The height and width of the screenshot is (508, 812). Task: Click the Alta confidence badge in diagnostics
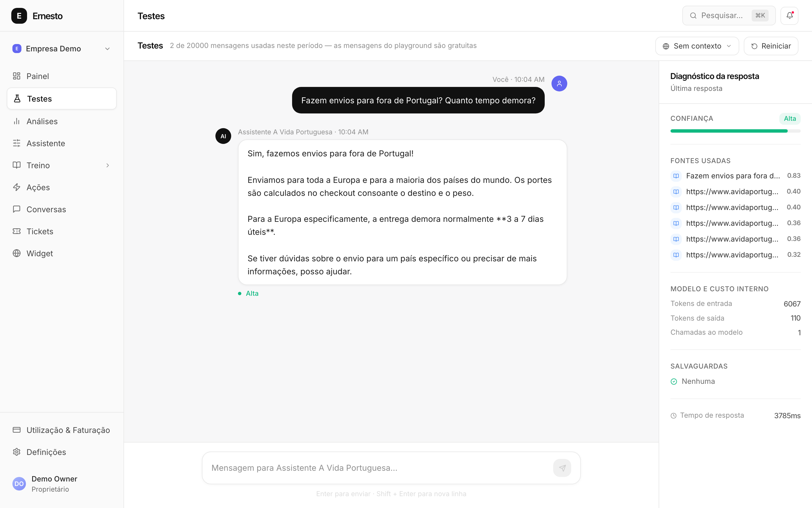click(x=789, y=119)
